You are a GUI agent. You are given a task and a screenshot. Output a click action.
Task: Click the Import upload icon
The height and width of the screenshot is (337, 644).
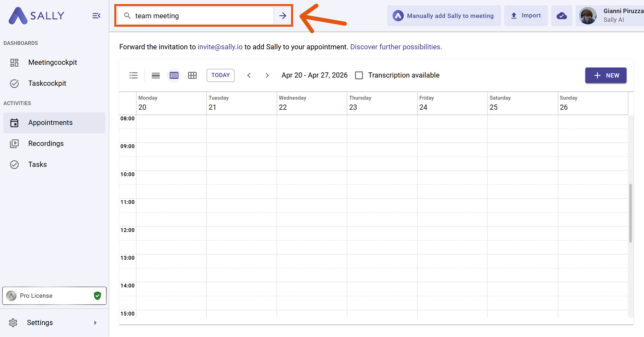pos(514,15)
